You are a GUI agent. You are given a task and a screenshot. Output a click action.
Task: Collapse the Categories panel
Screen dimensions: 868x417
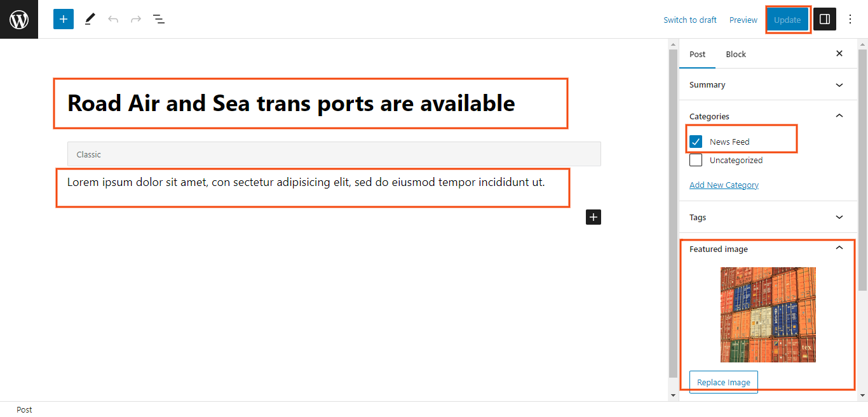[839, 116]
